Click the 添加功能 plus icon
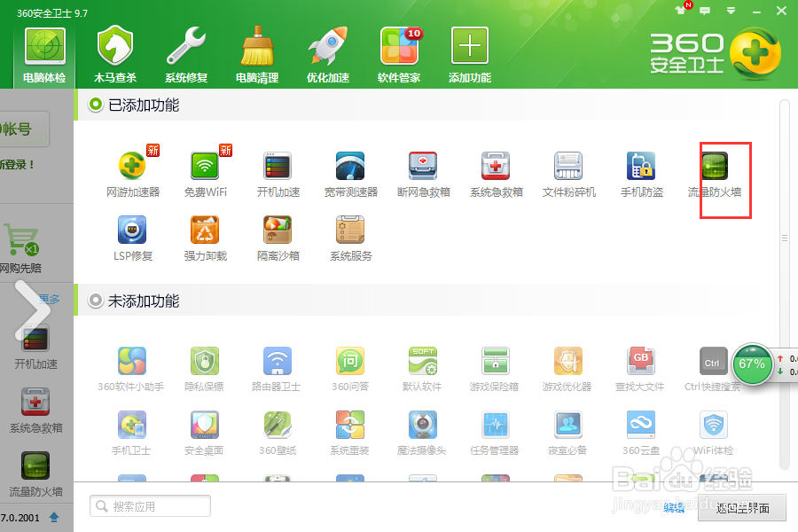Viewport: 798px width, 532px height. [469, 46]
